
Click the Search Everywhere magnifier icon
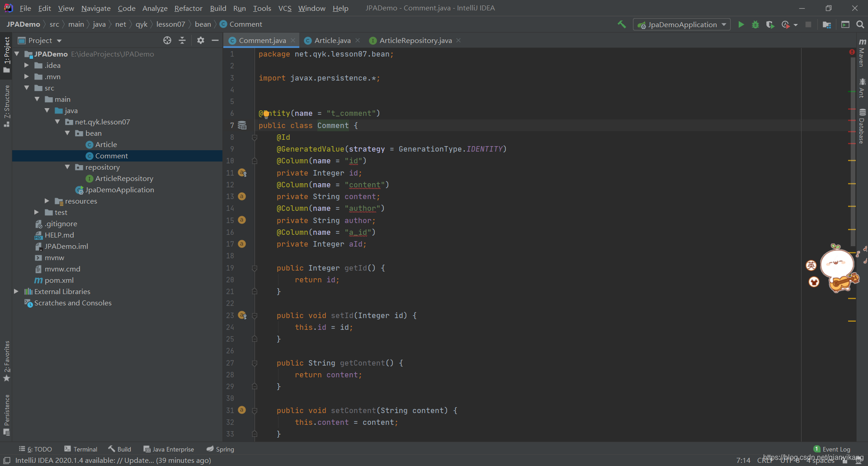click(x=860, y=24)
